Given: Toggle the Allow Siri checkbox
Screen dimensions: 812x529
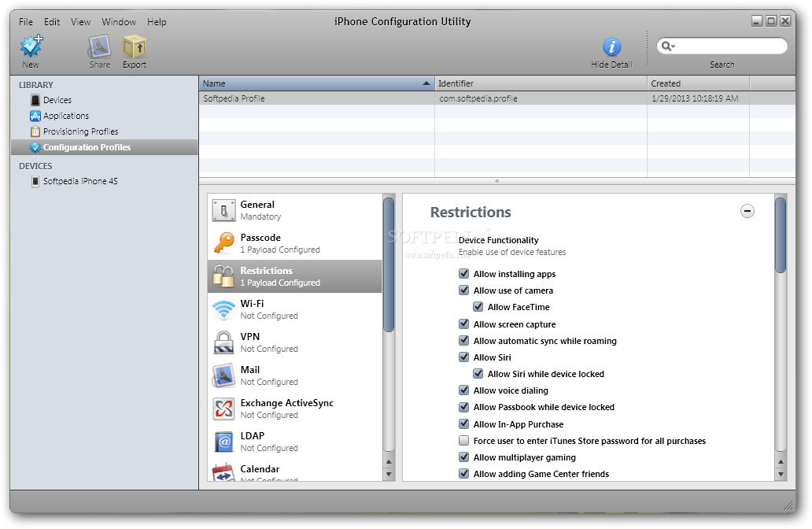Looking at the screenshot, I should (x=464, y=357).
